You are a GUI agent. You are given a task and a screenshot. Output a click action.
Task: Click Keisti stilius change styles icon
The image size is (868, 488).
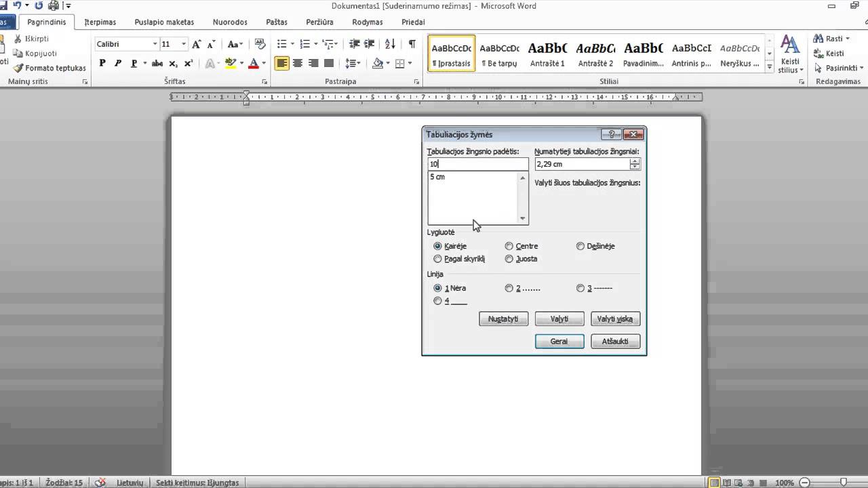coord(790,54)
